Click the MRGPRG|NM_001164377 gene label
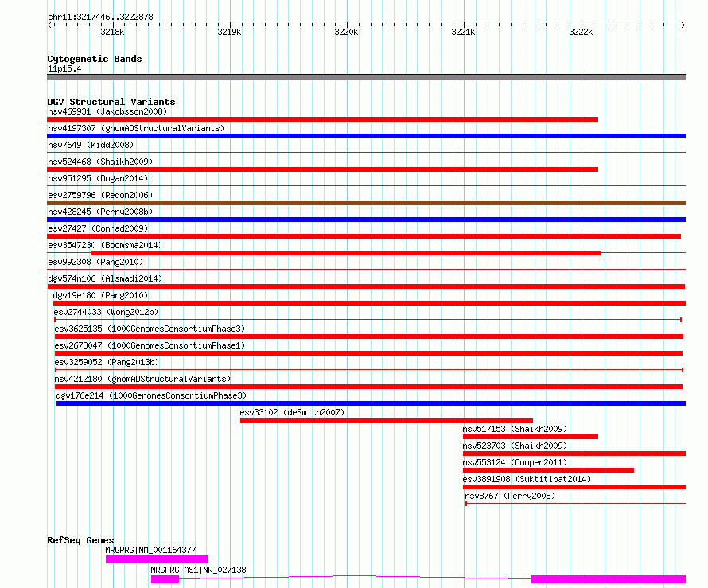Screen dimensions: 708x588 (151, 550)
